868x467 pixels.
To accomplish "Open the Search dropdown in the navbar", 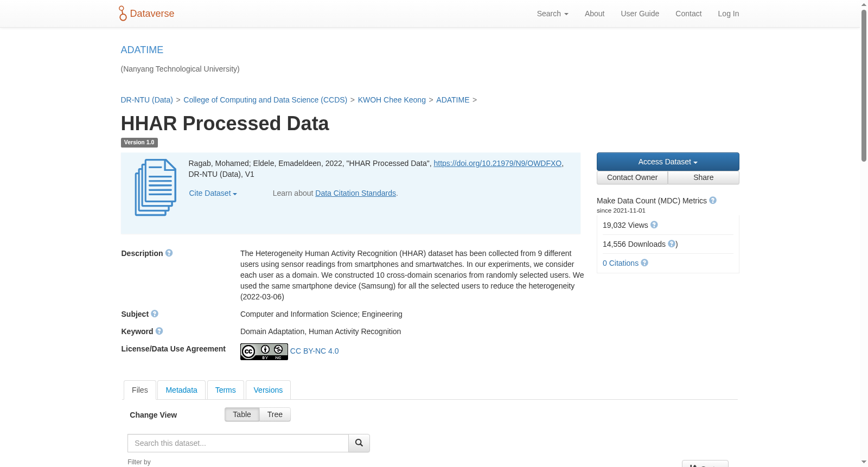I will (x=553, y=14).
